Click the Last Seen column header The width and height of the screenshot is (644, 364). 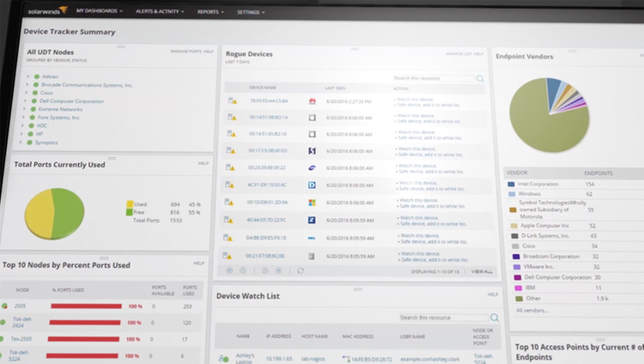pyautogui.click(x=335, y=88)
